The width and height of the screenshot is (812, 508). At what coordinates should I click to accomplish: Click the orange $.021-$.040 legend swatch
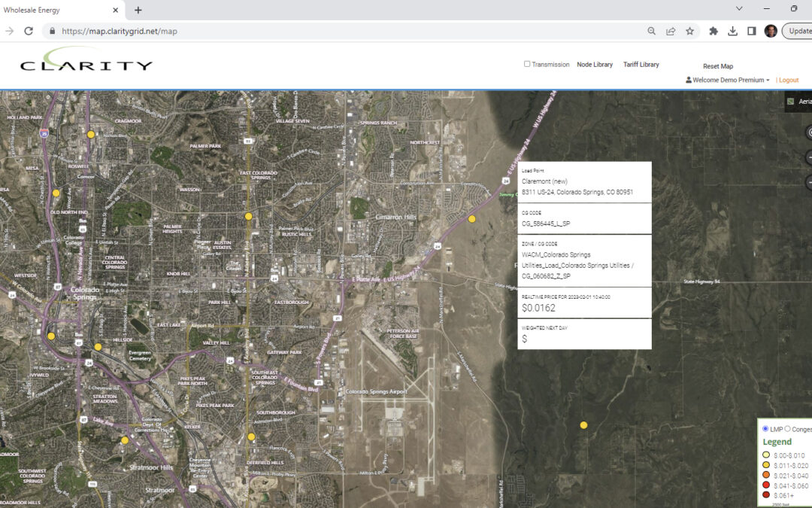pyautogui.click(x=766, y=476)
